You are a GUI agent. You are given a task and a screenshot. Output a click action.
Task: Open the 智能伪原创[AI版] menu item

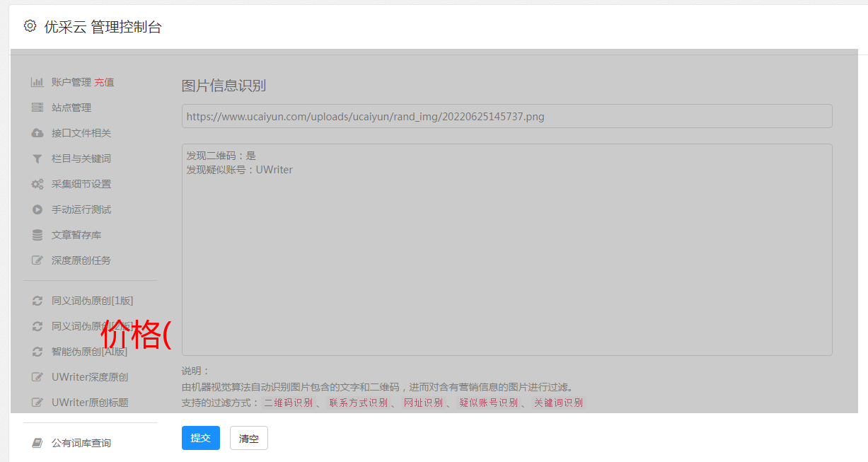tap(89, 352)
